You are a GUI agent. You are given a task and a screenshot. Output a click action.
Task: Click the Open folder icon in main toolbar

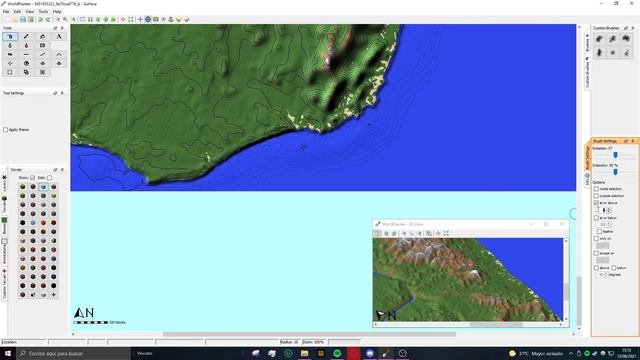[15, 20]
